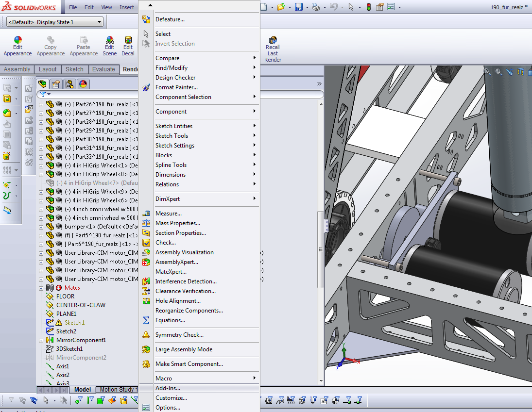This screenshot has width=532, height=412.
Task: Click the Save icon in the toolbar
Action: pyautogui.click(x=299, y=7)
